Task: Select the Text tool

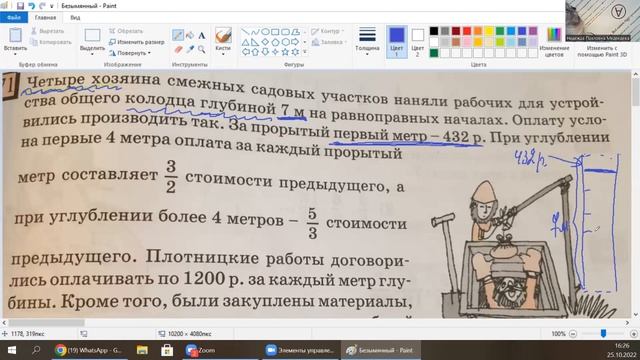Action: tap(202, 36)
